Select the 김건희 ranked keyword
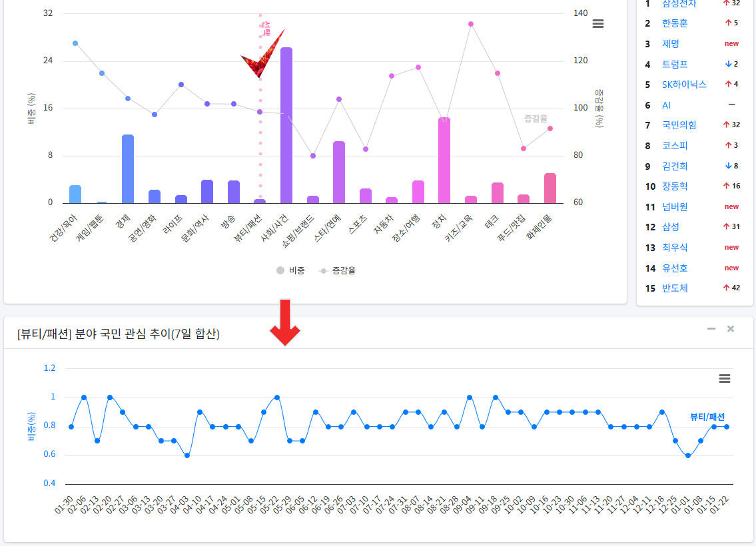Image resolution: width=756 pixels, height=546 pixels. coord(675,166)
